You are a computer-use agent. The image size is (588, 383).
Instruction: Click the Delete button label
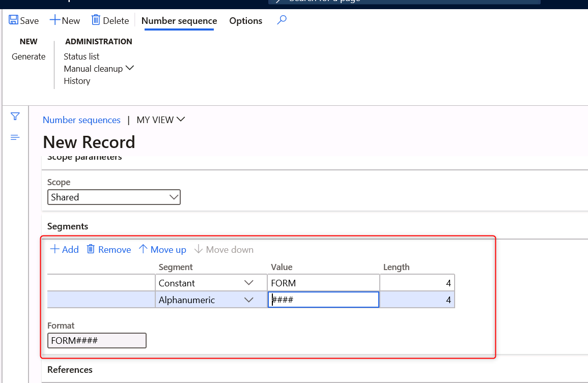tap(116, 21)
